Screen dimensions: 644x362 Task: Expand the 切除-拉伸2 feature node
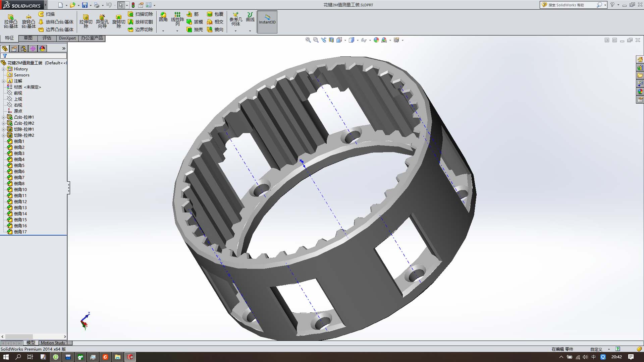(4, 135)
